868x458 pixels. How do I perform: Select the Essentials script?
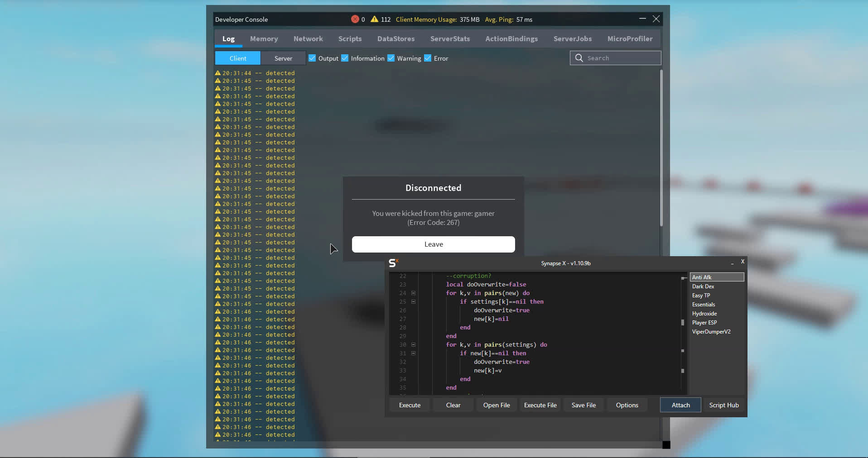point(717,305)
